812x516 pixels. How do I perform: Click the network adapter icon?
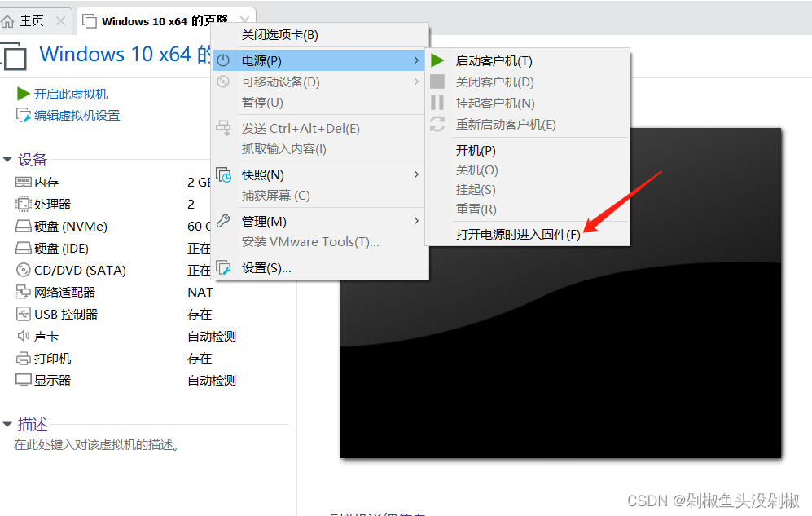(x=24, y=292)
